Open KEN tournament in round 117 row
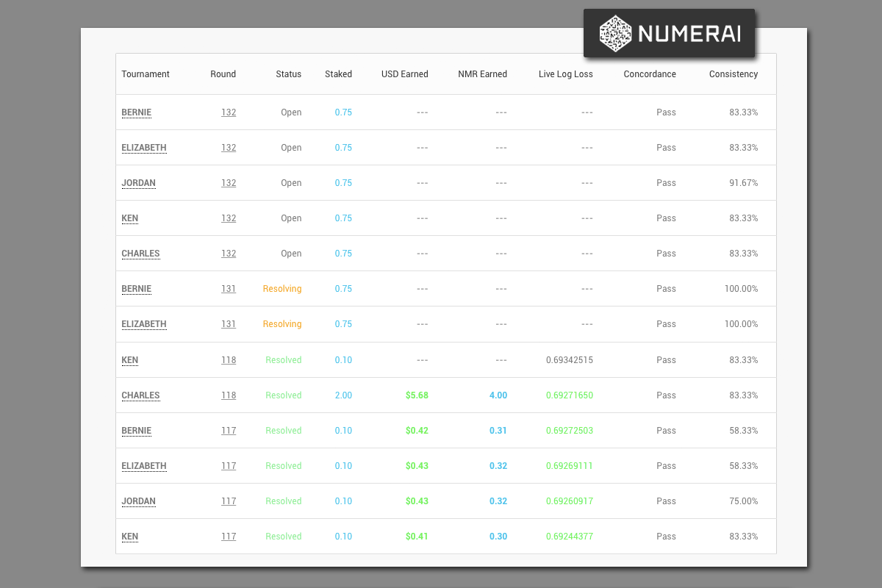This screenshot has height=588, width=882. [x=130, y=537]
